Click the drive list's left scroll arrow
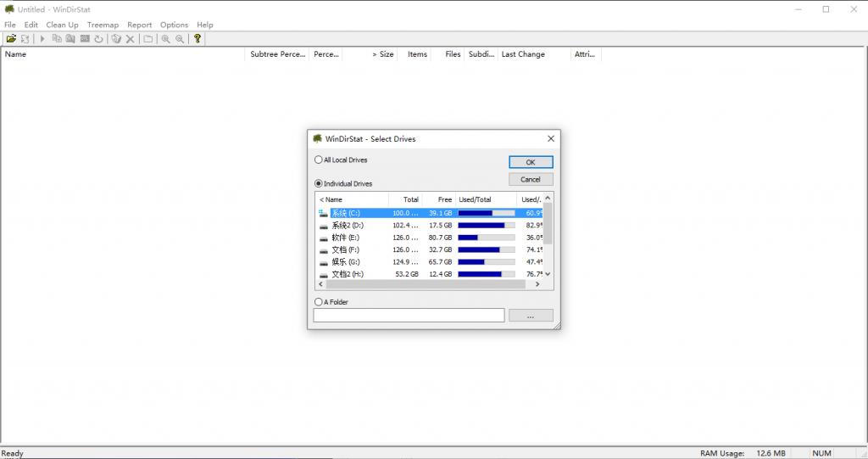This screenshot has height=459, width=868. 320,284
